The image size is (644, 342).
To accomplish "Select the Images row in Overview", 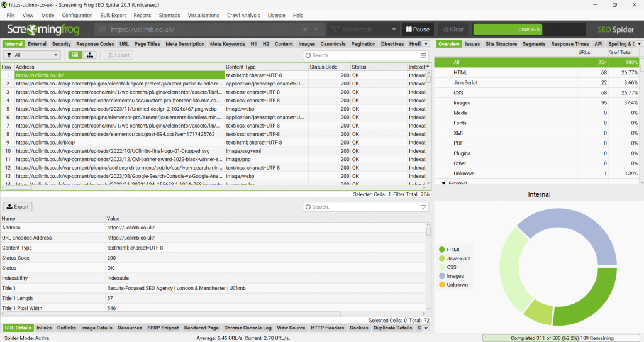I will 462,102.
